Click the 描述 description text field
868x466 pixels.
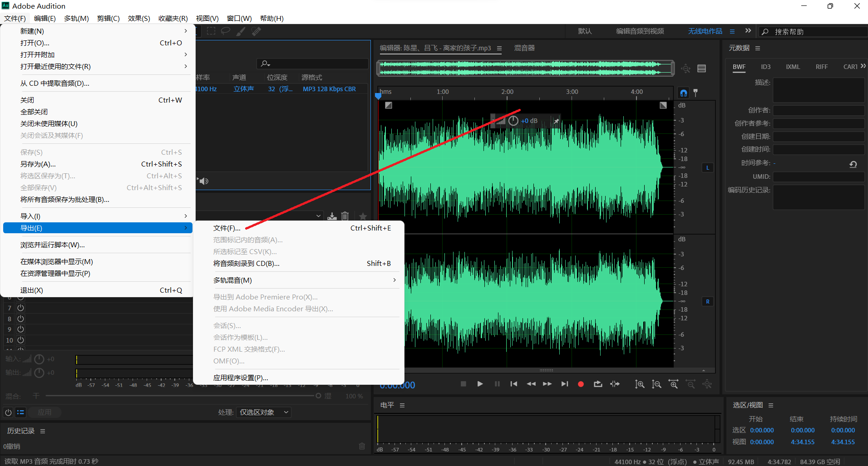(819, 90)
